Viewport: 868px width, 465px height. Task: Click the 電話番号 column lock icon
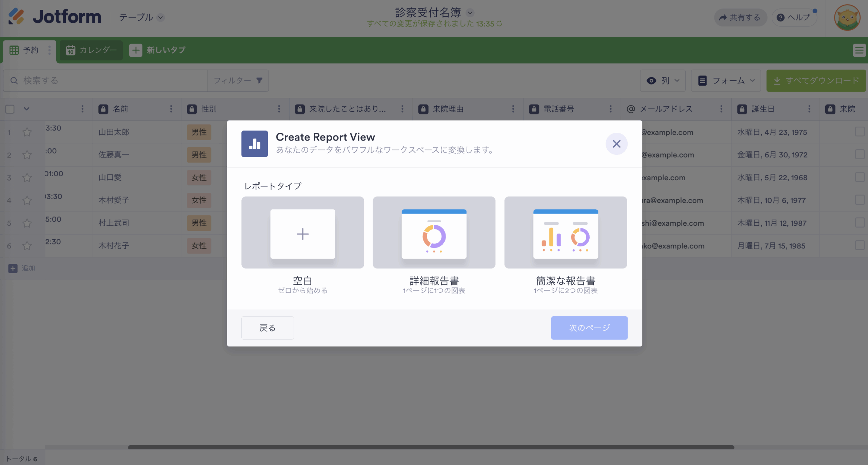534,109
